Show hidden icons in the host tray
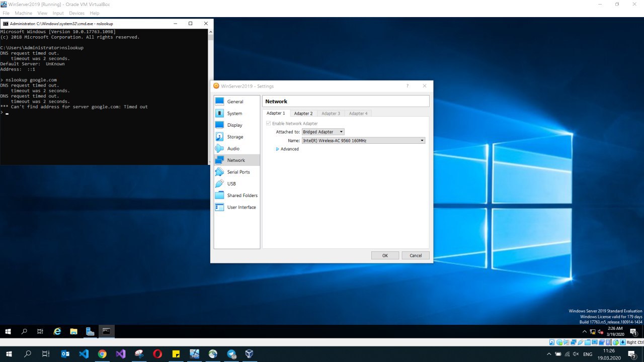 tap(549, 354)
